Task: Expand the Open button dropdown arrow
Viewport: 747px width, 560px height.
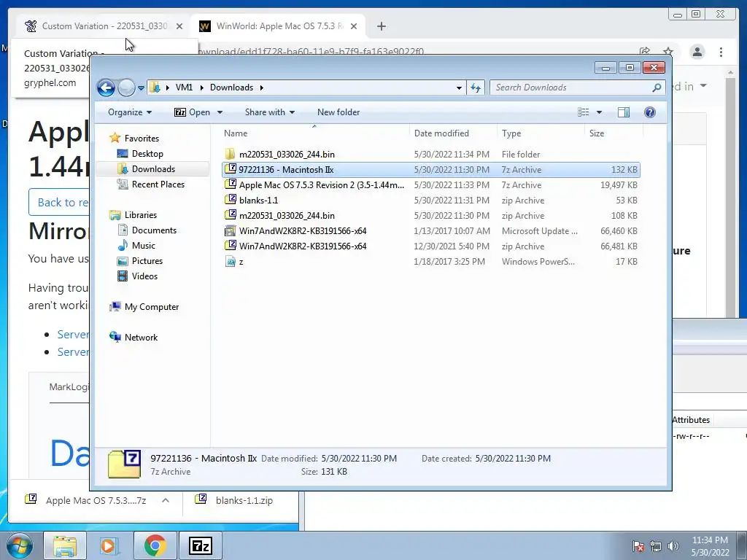Action: click(x=220, y=113)
